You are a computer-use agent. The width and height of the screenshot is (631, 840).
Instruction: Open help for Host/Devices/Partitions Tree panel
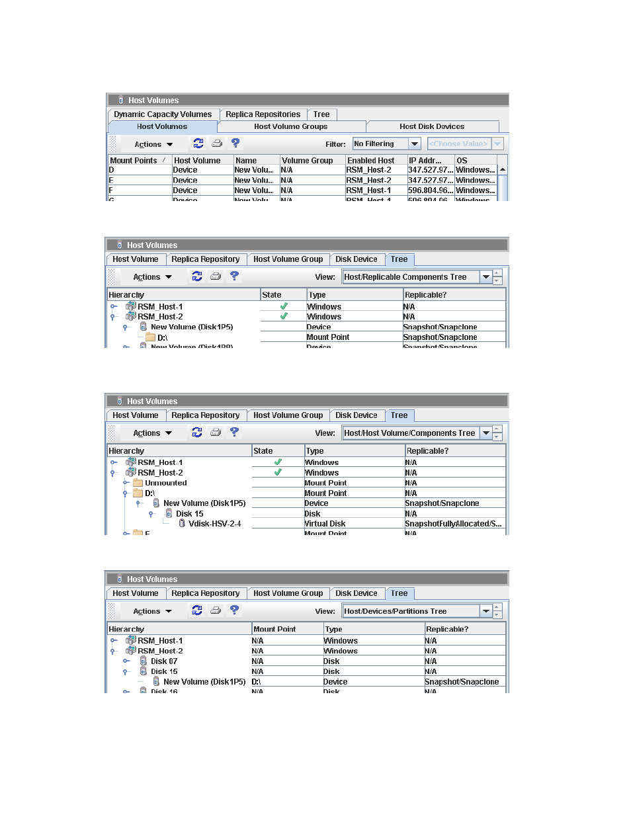click(234, 610)
